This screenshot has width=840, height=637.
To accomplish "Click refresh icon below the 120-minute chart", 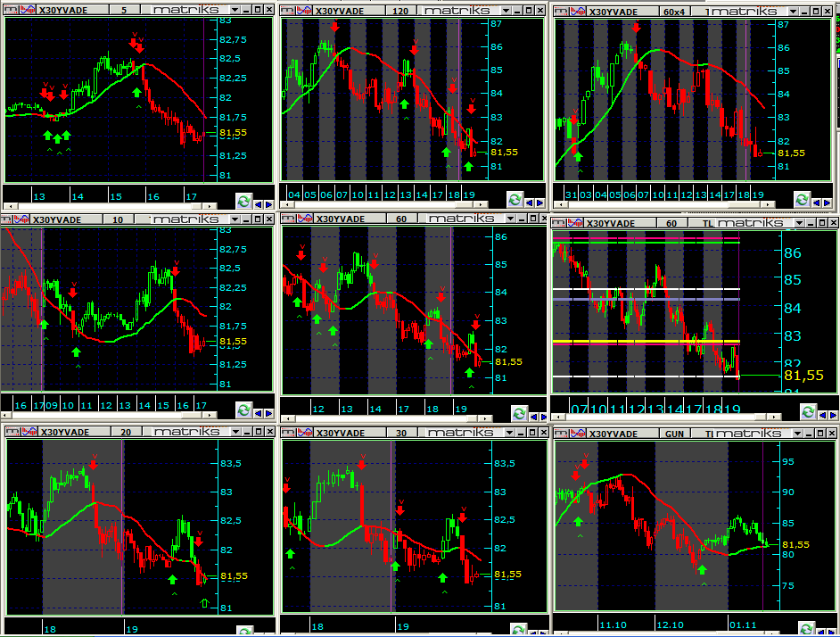I will pos(514,200).
